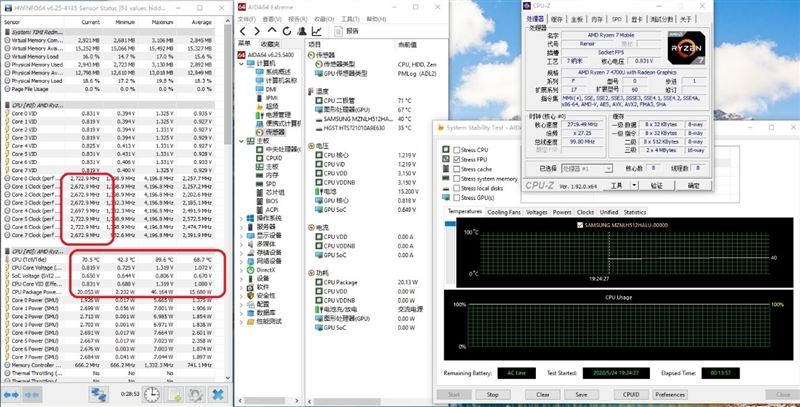Click the 报告 report toolbar button

347,31
